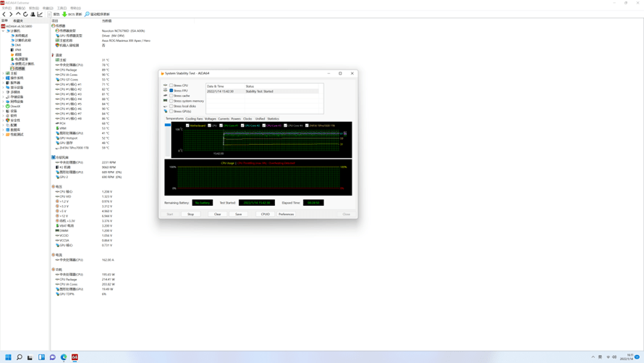Stop the running stability test
Viewport: 644px width, 363px height.
[190, 214]
